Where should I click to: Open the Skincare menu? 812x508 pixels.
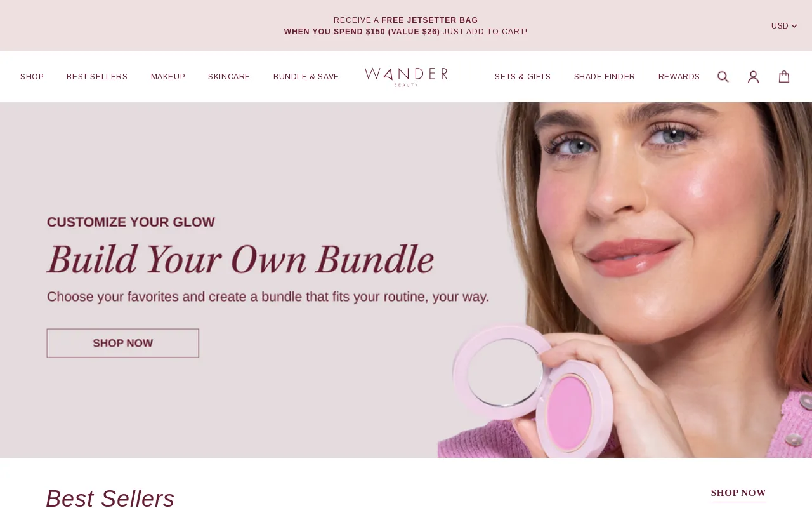tap(229, 77)
